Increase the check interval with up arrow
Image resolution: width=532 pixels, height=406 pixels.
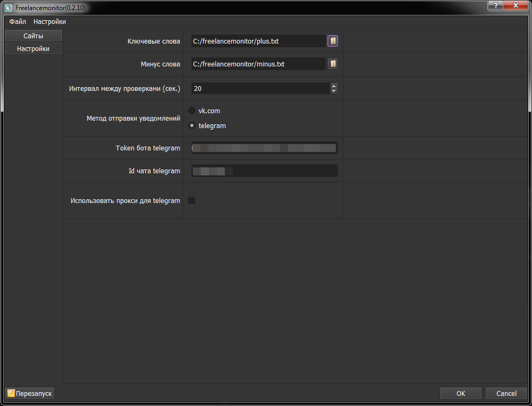pos(334,86)
